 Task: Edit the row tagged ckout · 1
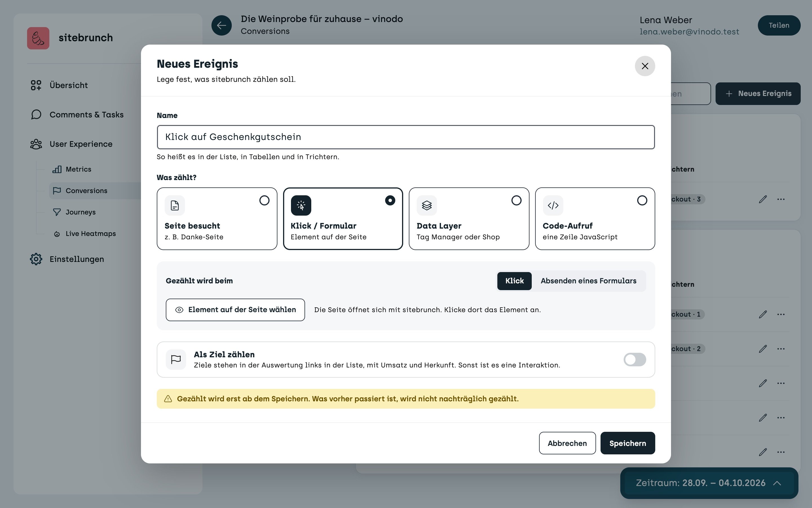coord(763,314)
